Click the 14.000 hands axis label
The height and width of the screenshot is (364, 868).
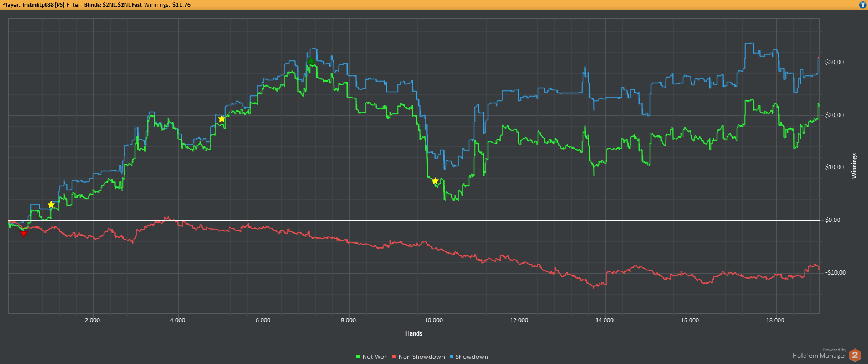tap(604, 320)
